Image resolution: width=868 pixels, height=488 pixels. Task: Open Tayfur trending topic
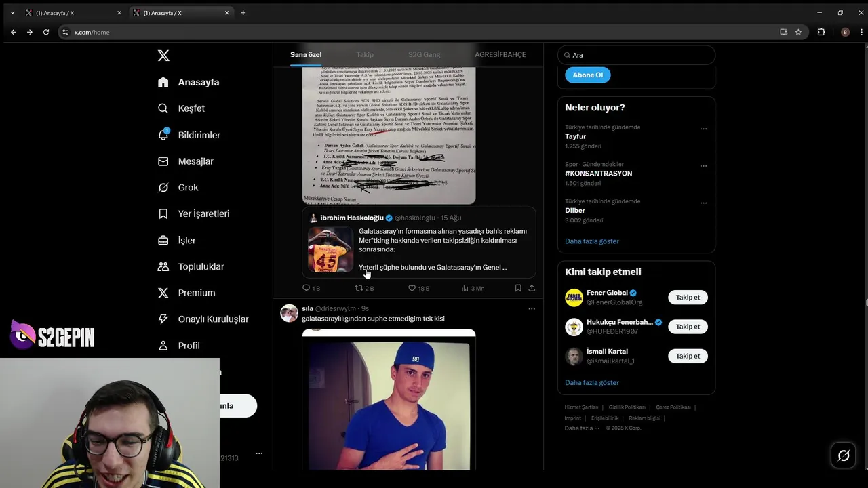point(575,136)
